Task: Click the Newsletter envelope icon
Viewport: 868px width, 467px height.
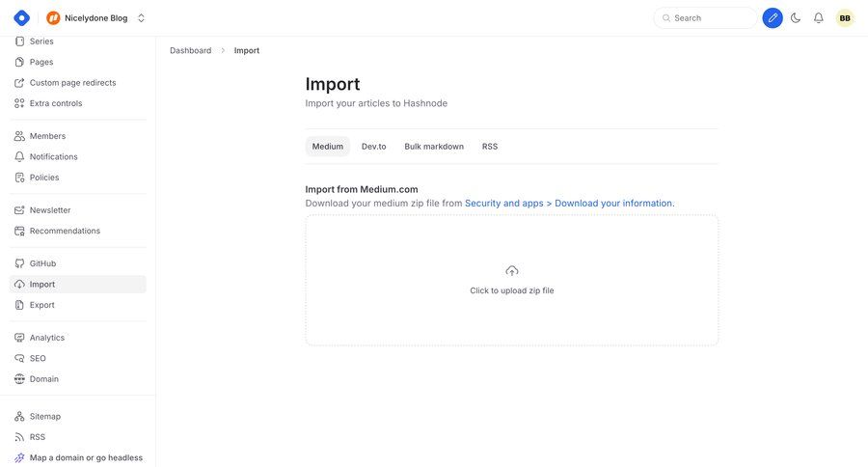Action: pyautogui.click(x=19, y=210)
